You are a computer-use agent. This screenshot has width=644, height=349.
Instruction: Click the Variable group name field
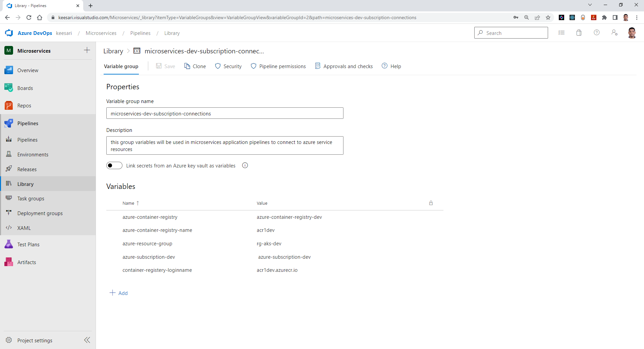click(225, 113)
